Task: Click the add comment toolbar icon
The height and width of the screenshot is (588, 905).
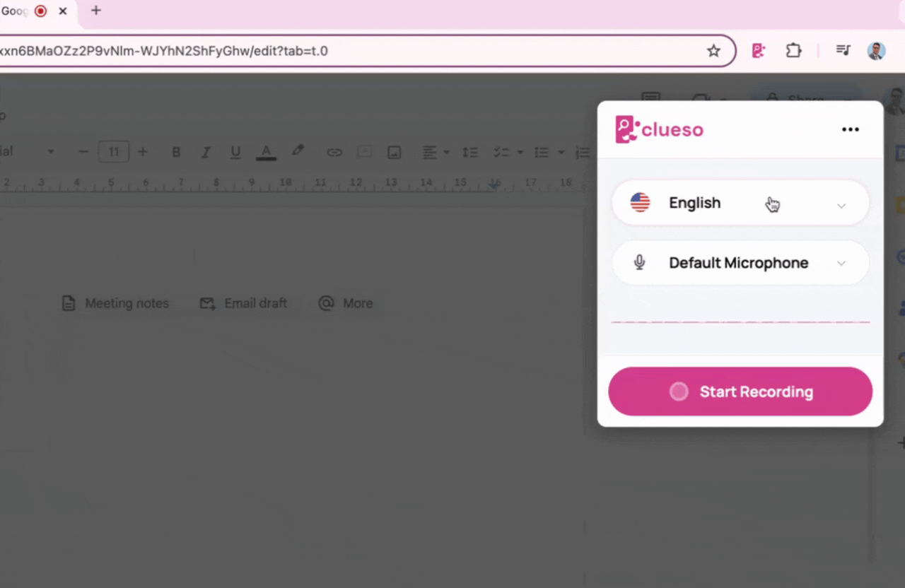Action: click(x=364, y=152)
